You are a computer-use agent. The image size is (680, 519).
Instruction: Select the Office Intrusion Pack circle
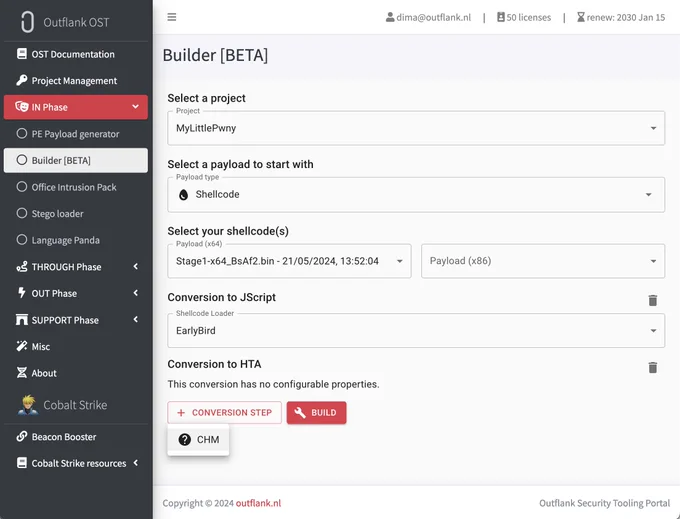[22, 186]
